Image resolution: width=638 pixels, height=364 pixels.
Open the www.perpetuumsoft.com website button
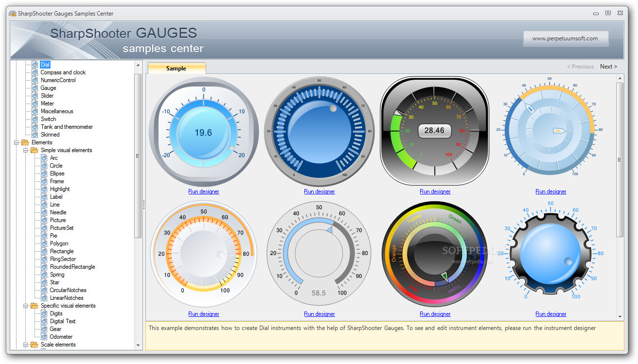566,38
